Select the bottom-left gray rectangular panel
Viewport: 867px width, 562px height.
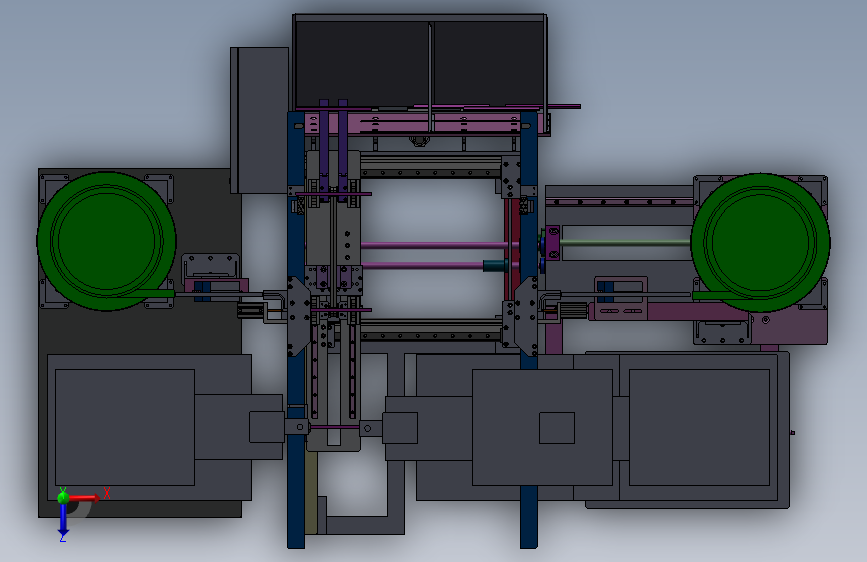click(x=125, y=428)
